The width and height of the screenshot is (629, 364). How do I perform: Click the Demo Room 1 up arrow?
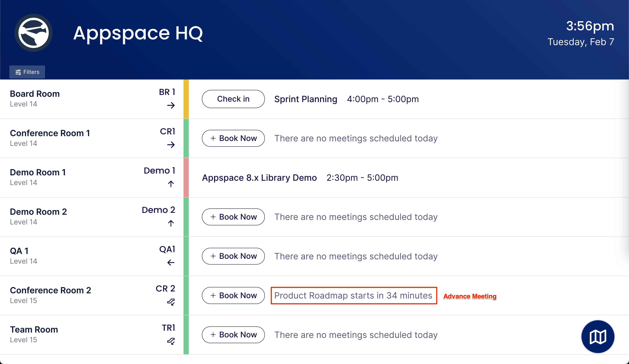[x=171, y=184]
